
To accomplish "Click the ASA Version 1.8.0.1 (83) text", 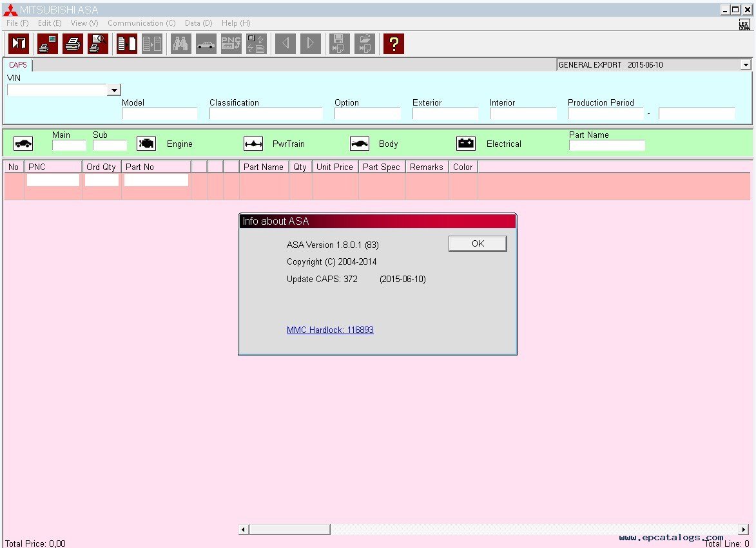I will coord(333,245).
